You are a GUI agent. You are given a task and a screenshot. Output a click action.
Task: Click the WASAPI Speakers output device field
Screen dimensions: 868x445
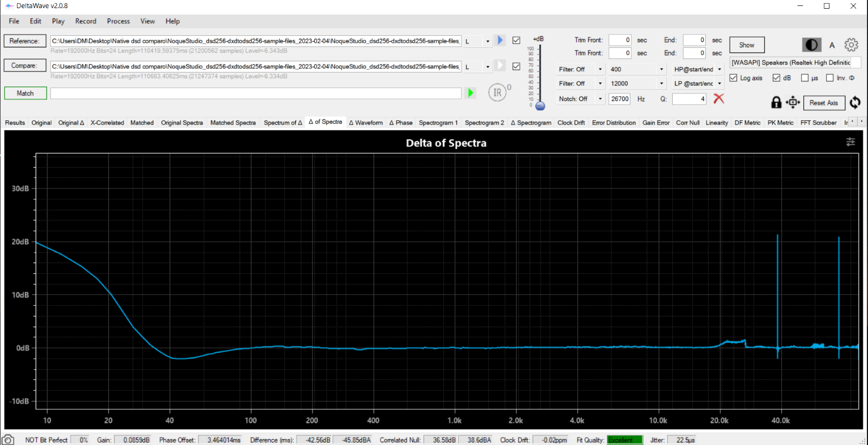tap(795, 62)
